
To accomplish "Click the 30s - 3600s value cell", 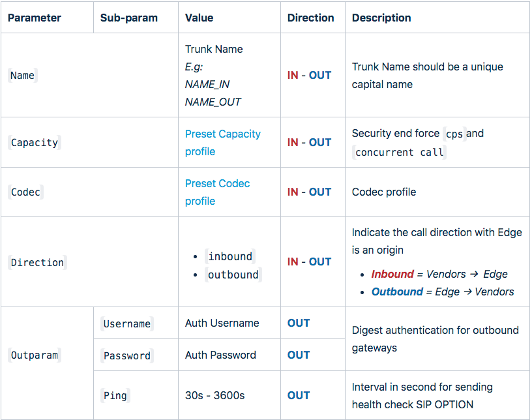I will (214, 395).
